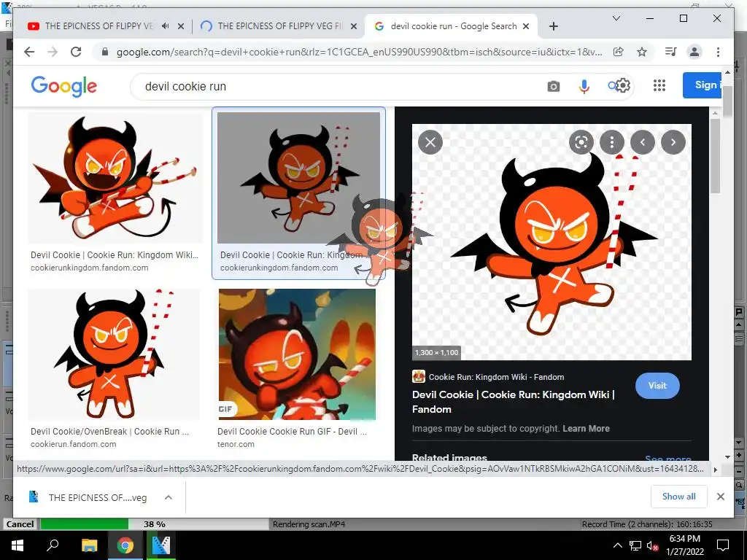Click the VEGAS render progress bar
The image size is (747, 560).
click(x=155, y=524)
